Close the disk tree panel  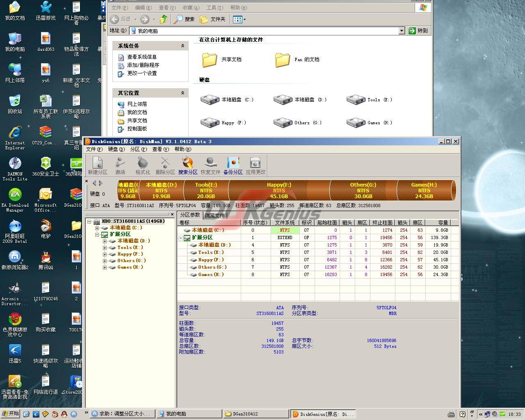pyautogui.click(x=172, y=215)
